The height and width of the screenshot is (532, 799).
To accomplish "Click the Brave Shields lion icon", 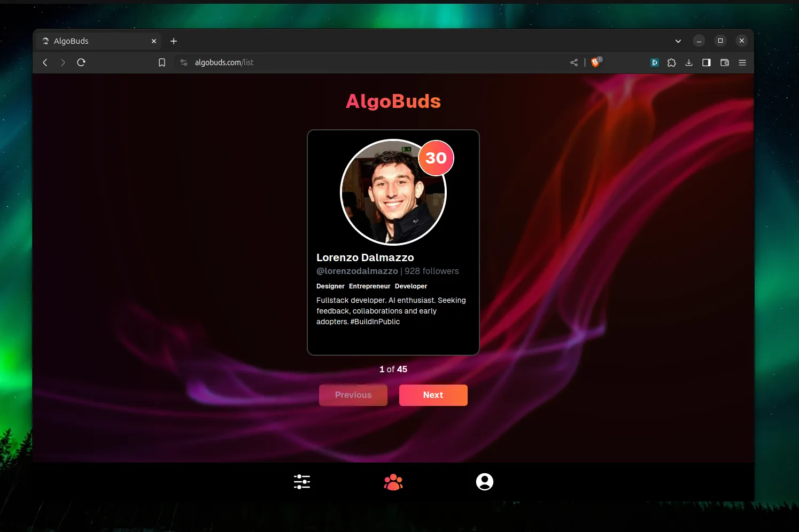I will [x=595, y=62].
